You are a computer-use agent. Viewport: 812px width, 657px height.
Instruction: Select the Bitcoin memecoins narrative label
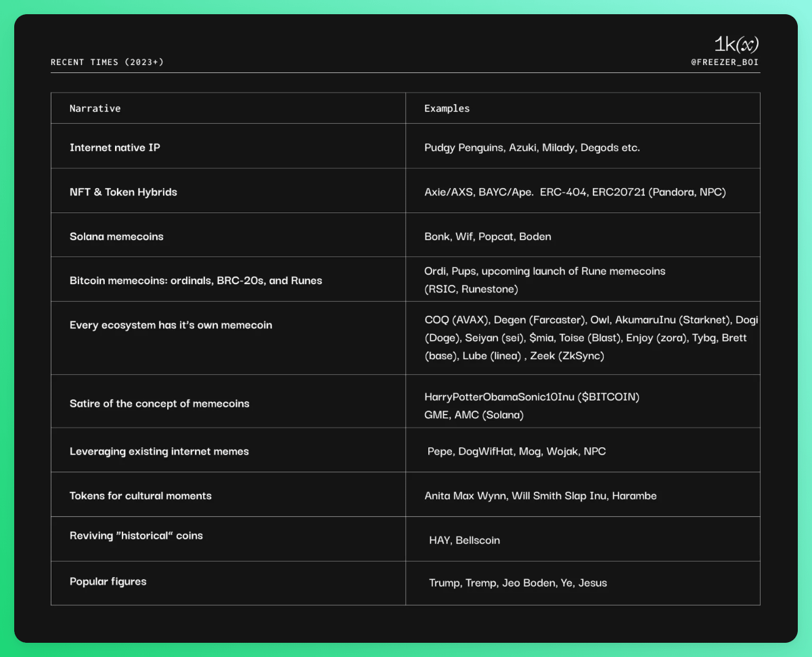tap(196, 280)
